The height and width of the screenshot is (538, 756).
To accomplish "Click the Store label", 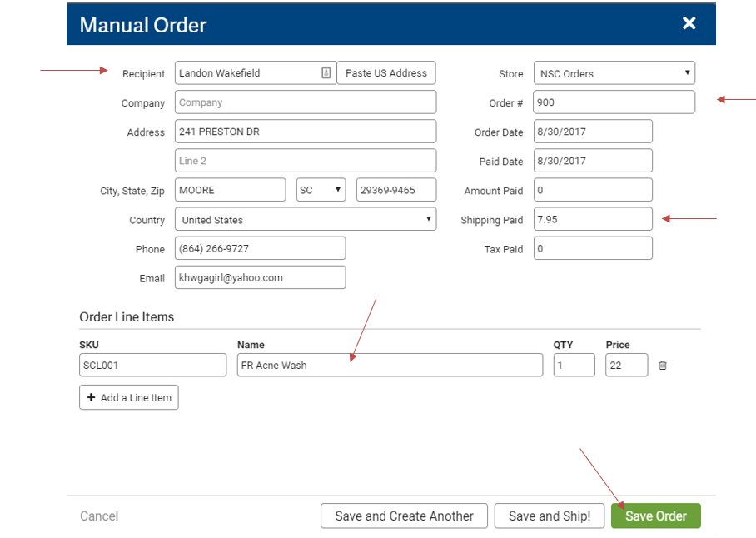I will (x=511, y=74).
